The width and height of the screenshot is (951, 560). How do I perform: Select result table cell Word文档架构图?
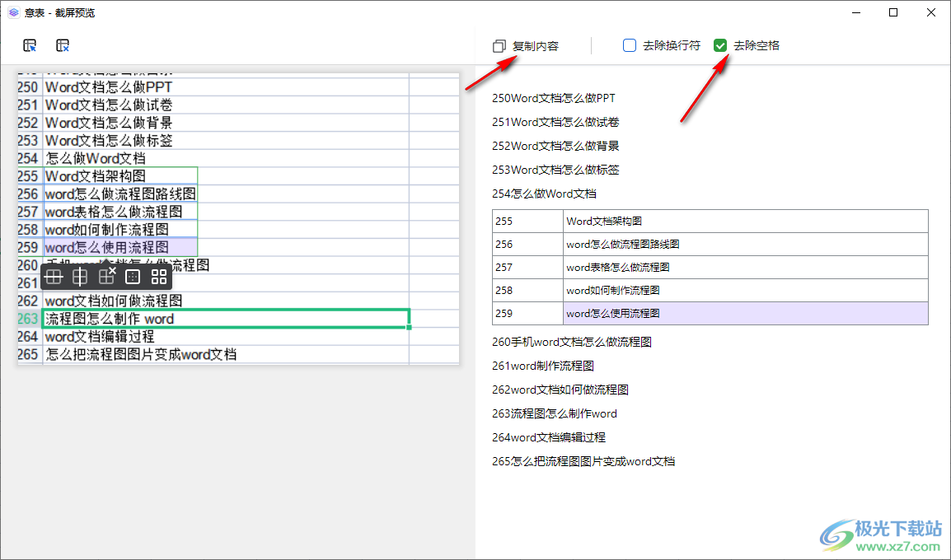[746, 222]
